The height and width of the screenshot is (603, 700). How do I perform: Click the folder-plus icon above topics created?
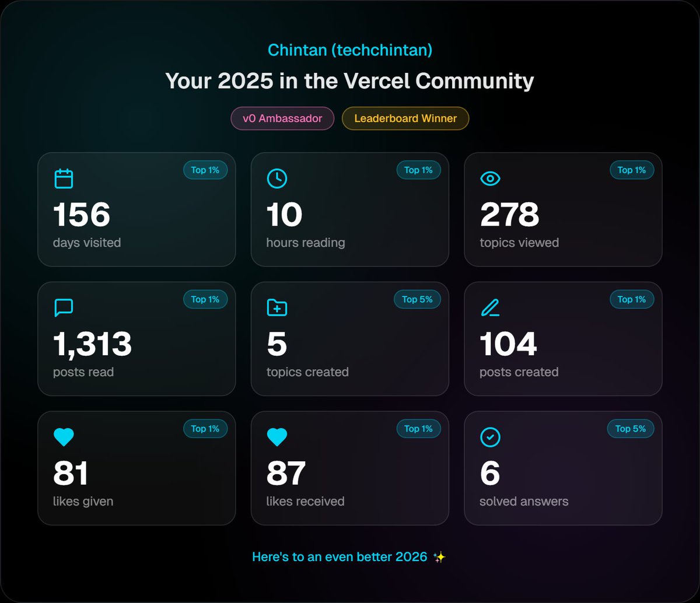(x=277, y=307)
